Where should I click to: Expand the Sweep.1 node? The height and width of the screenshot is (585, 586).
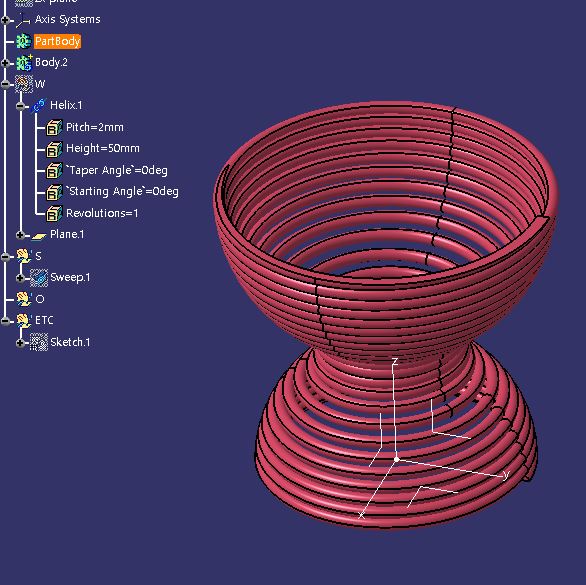[x=21, y=278]
